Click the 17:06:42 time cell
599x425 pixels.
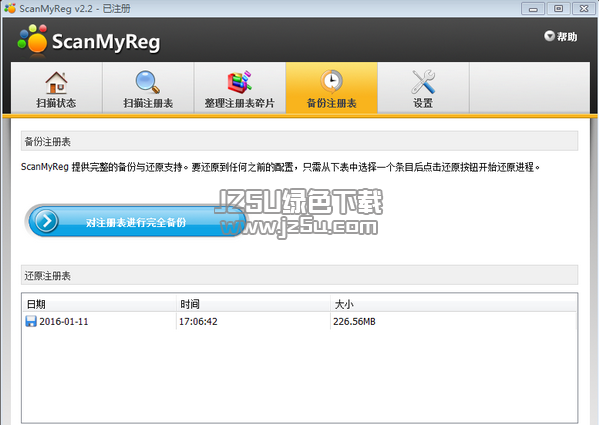pos(198,322)
